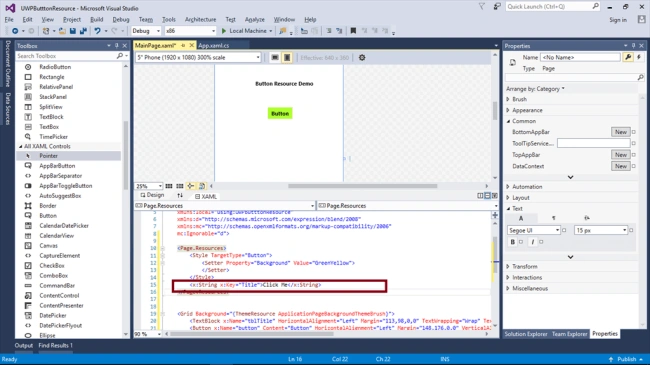Click the Save All toolbar icon
650x365 pixels.
83,31
